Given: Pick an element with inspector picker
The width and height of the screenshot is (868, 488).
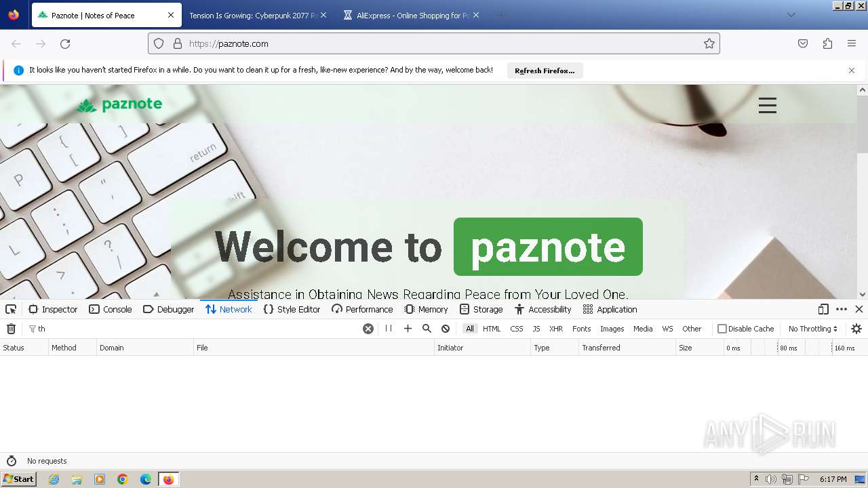Looking at the screenshot, I should [x=11, y=309].
